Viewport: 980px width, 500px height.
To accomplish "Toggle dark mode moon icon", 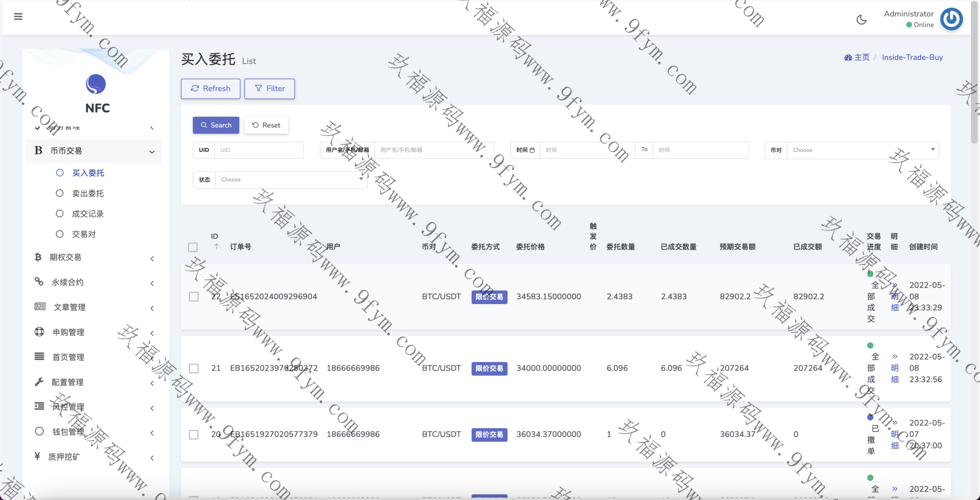I will click(861, 20).
